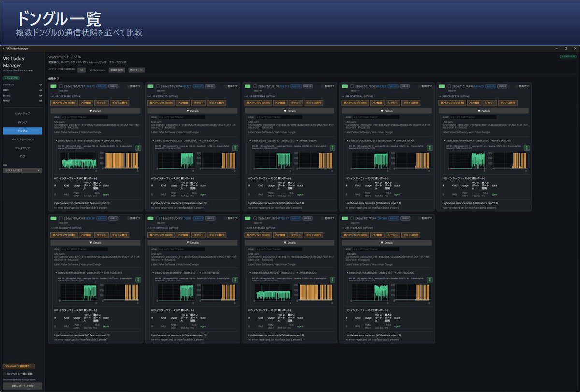
Task: Click small green graph button in A496A40AC9 card
Action: point(527,147)
